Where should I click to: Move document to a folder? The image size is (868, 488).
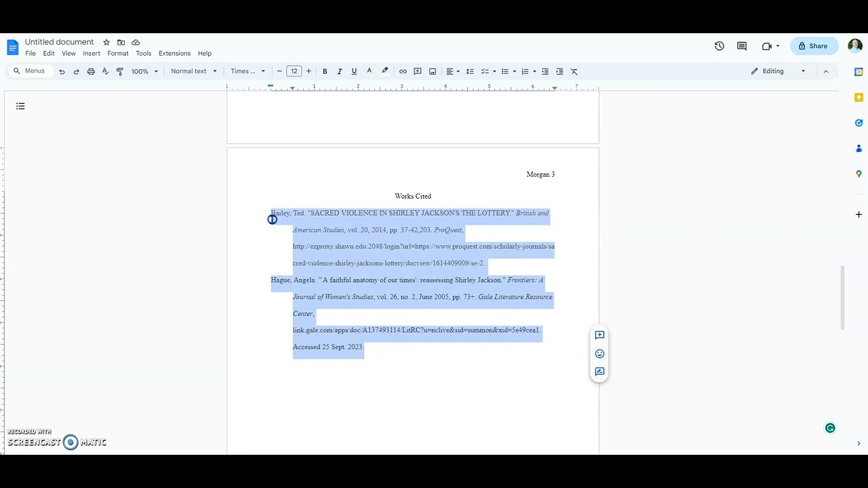coord(121,42)
